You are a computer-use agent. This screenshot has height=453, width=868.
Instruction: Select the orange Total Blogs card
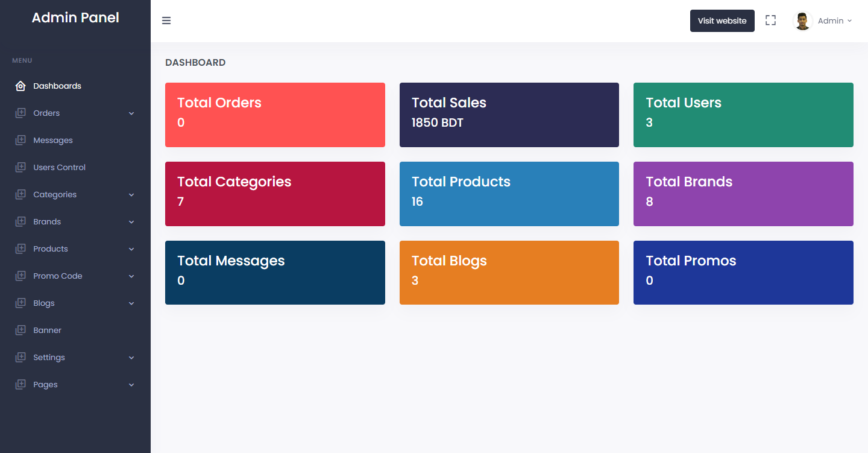[x=509, y=273]
